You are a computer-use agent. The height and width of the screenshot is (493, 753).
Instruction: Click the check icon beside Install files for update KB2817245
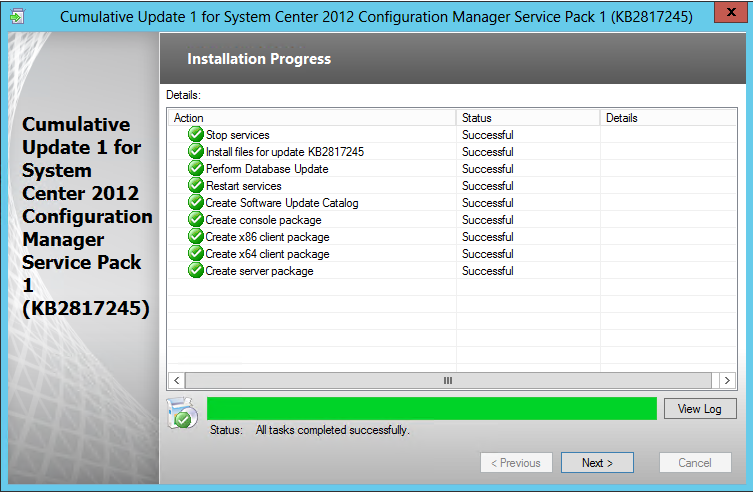click(x=195, y=151)
